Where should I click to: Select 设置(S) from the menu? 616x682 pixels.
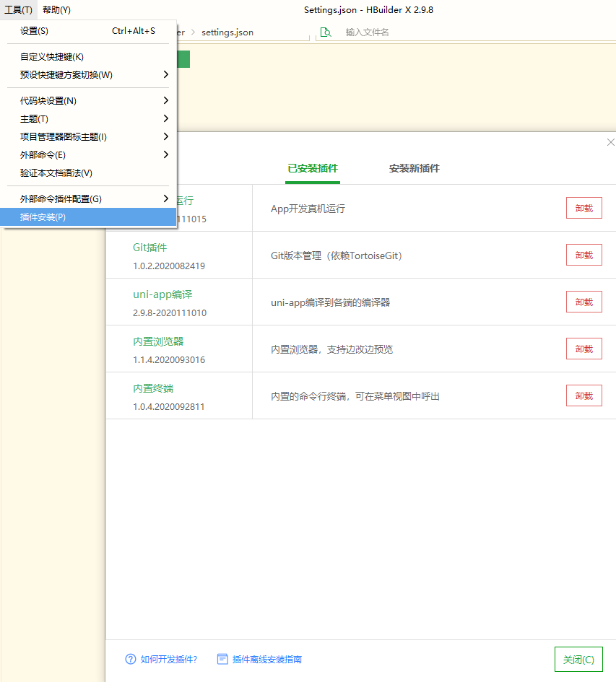[x=88, y=31]
